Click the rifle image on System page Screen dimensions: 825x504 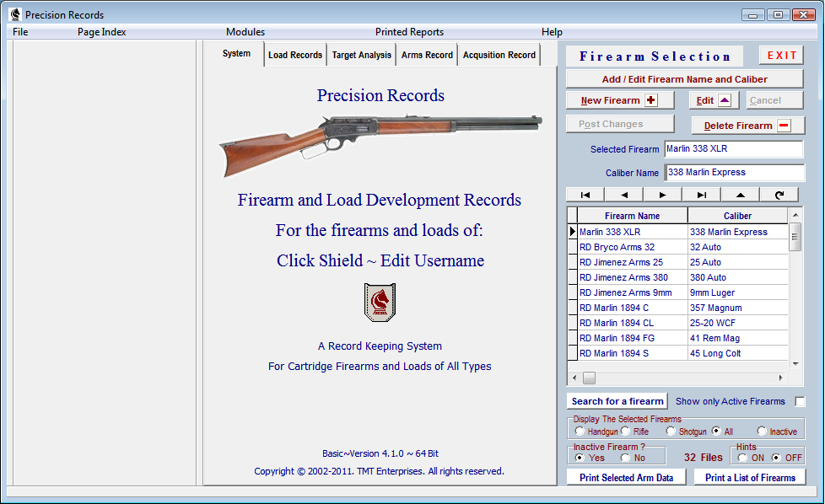point(380,144)
